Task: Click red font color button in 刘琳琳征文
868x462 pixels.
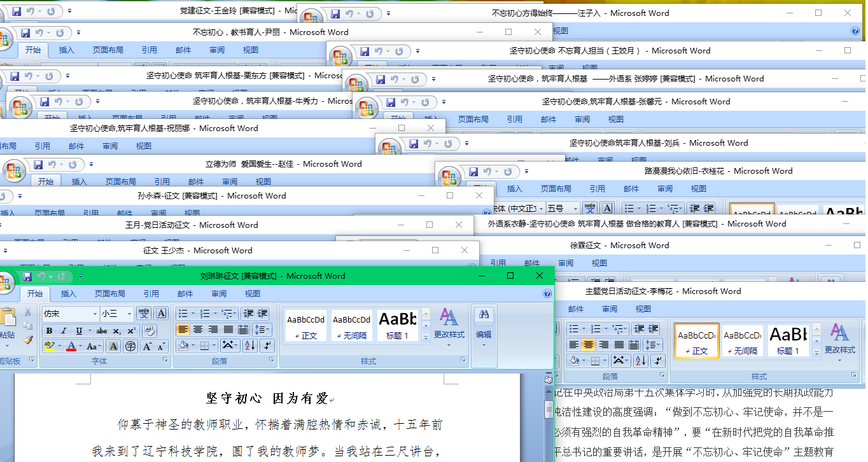Action: coord(71,346)
